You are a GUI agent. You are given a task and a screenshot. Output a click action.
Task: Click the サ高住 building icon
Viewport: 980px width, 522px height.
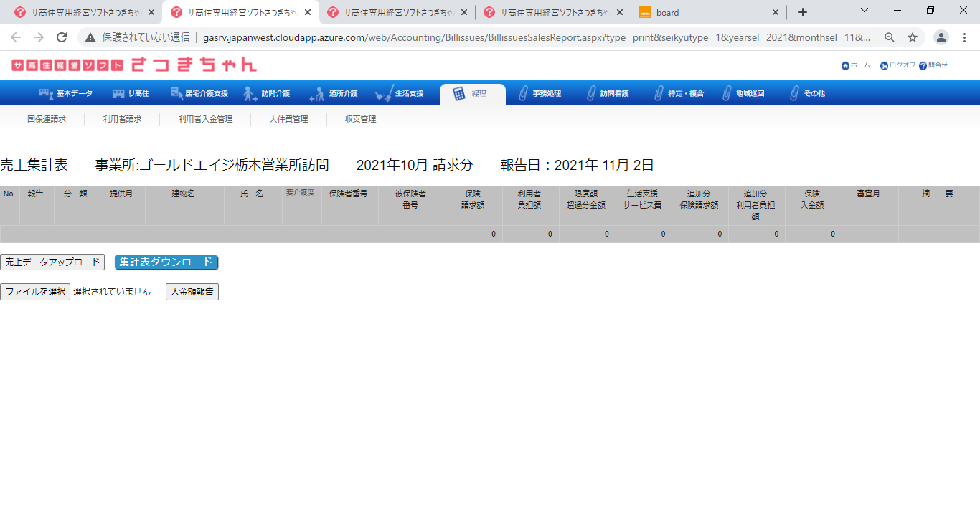(118, 94)
